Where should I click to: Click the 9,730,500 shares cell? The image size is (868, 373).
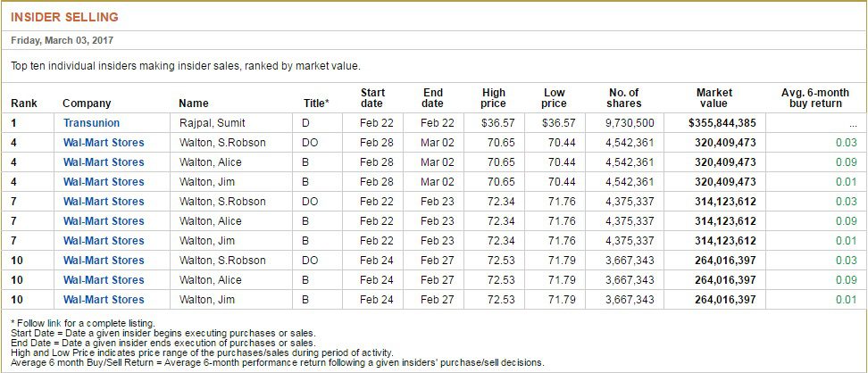click(630, 123)
